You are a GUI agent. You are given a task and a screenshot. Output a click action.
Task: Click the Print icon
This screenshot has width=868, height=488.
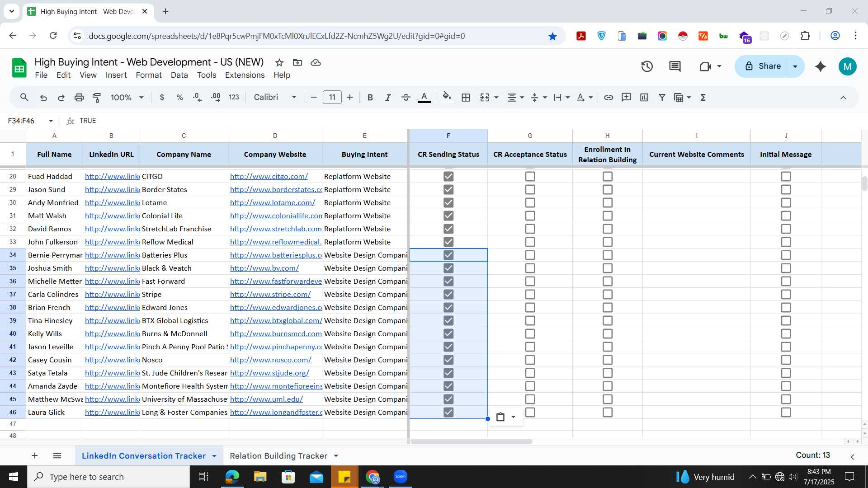tap(79, 98)
